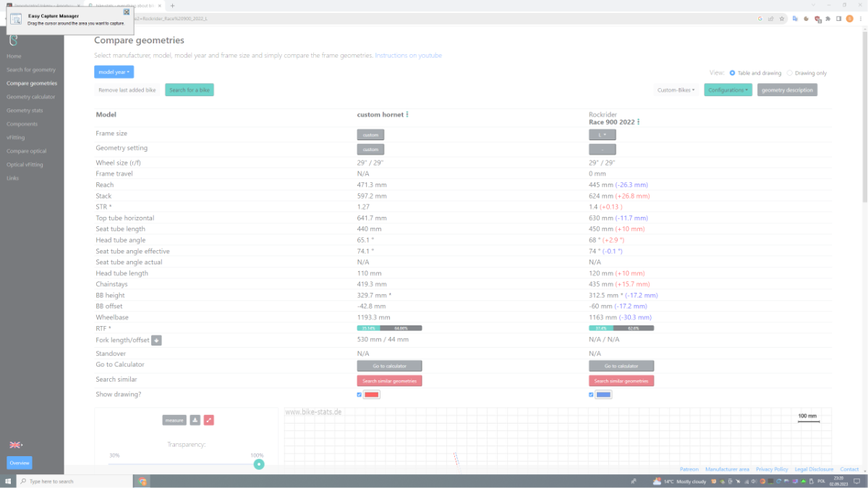The height and width of the screenshot is (488, 868).
Task: Select Table and drawing view option
Action: 732,73
